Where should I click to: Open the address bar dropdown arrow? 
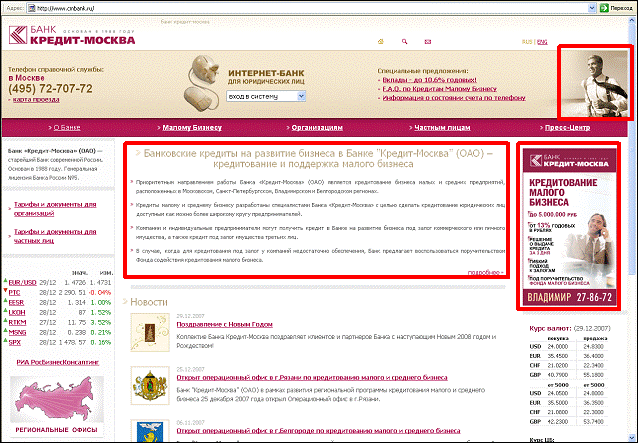click(x=592, y=8)
